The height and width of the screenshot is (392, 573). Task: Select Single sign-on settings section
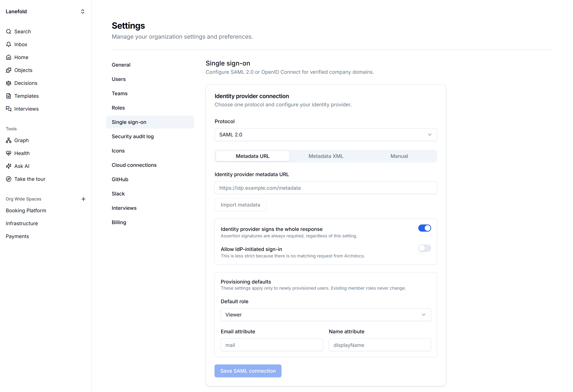(150, 122)
